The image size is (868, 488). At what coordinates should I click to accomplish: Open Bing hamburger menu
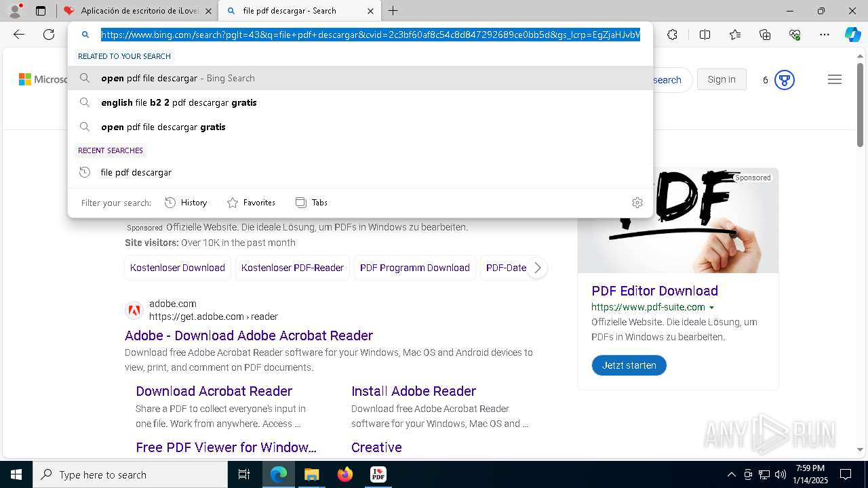(835, 80)
